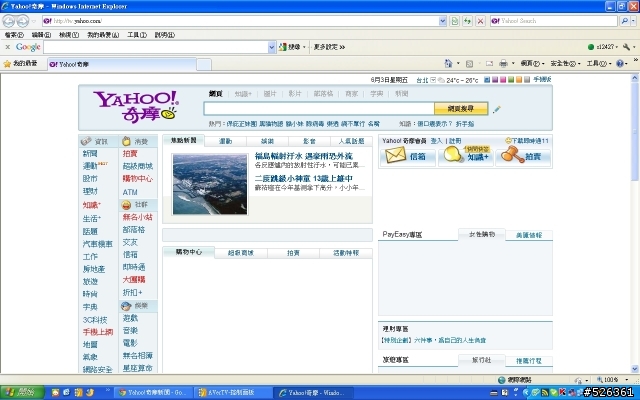The height and width of the screenshot is (400, 640).
Task: Switch to AVerTV taskbar window
Action: 232,393
